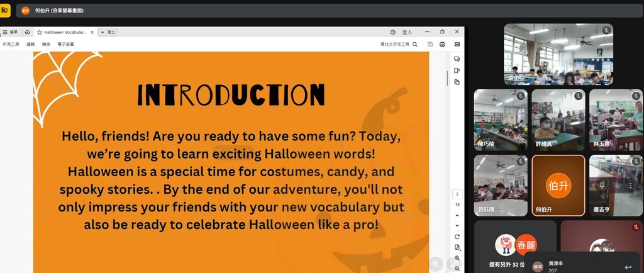The height and width of the screenshot is (273, 644).
Task: Click the print icon in the PDF toolbar
Action: (443, 45)
